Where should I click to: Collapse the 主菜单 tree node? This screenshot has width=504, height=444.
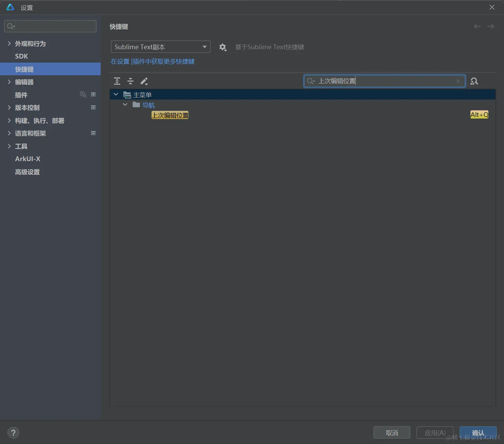[116, 94]
